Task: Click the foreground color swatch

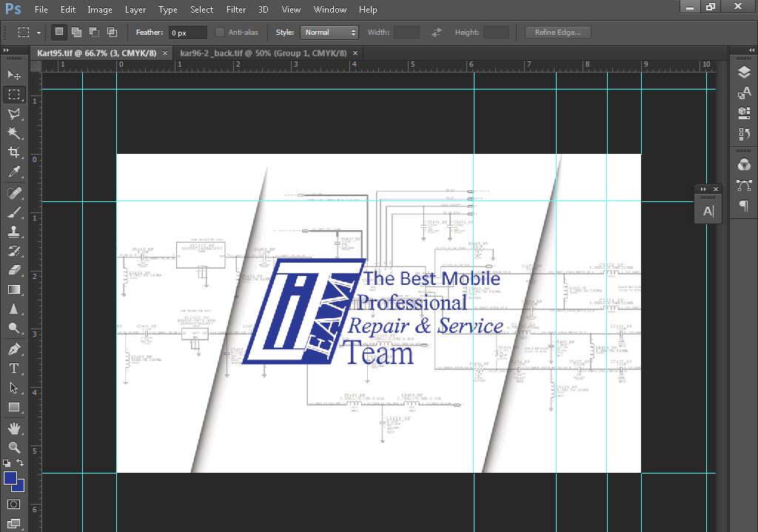Action: pos(10,479)
